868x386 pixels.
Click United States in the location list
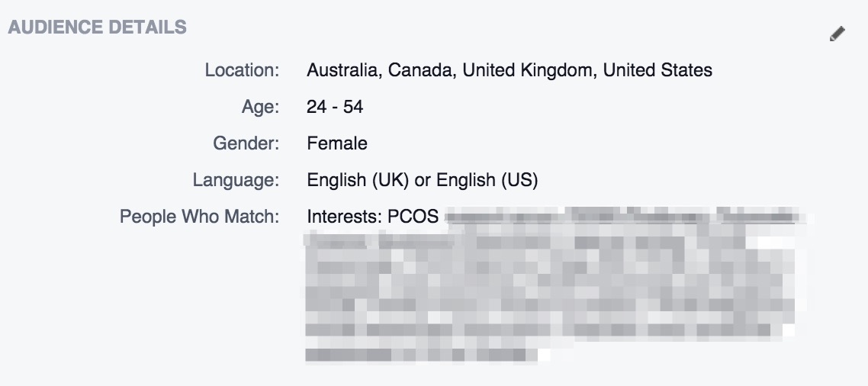point(657,70)
